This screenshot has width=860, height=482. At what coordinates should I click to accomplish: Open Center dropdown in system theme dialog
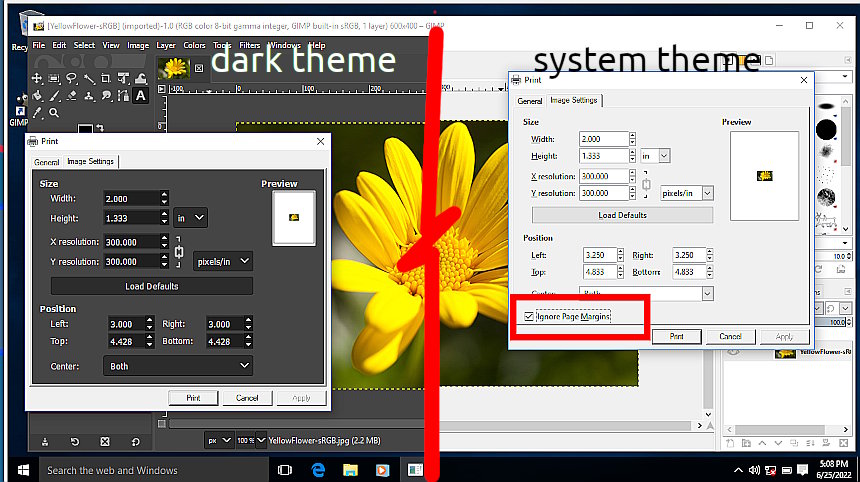(x=646, y=293)
